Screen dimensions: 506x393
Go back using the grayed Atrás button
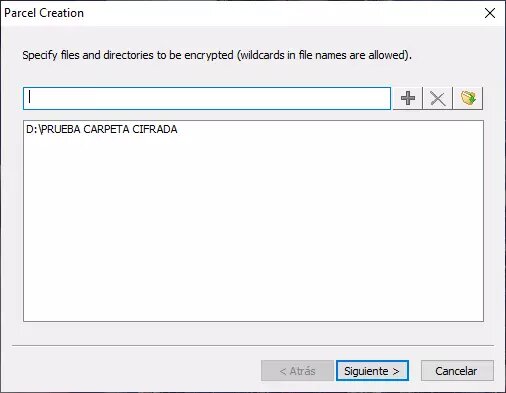pos(297,371)
